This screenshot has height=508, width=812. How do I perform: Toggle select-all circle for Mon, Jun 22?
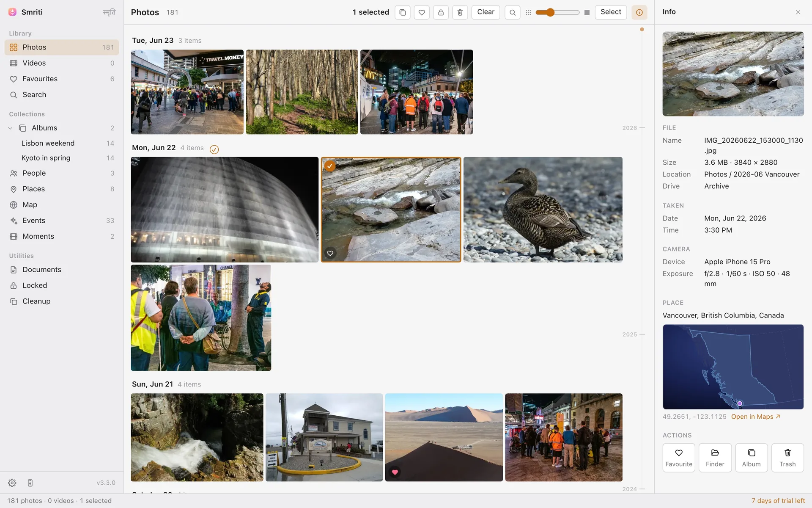[x=214, y=149]
